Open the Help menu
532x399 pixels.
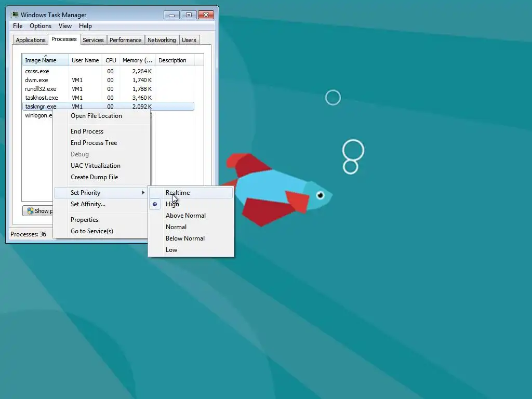point(85,26)
